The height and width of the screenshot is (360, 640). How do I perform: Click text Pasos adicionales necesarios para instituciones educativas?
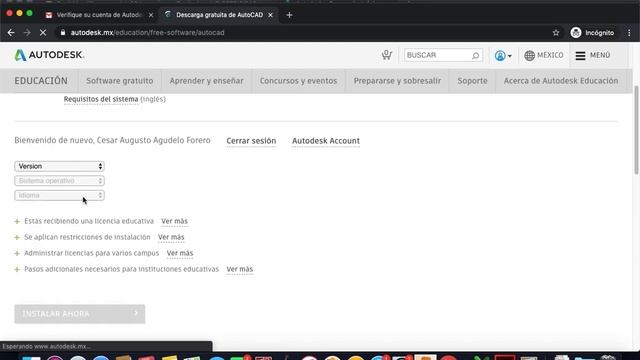pyautogui.click(x=122, y=269)
